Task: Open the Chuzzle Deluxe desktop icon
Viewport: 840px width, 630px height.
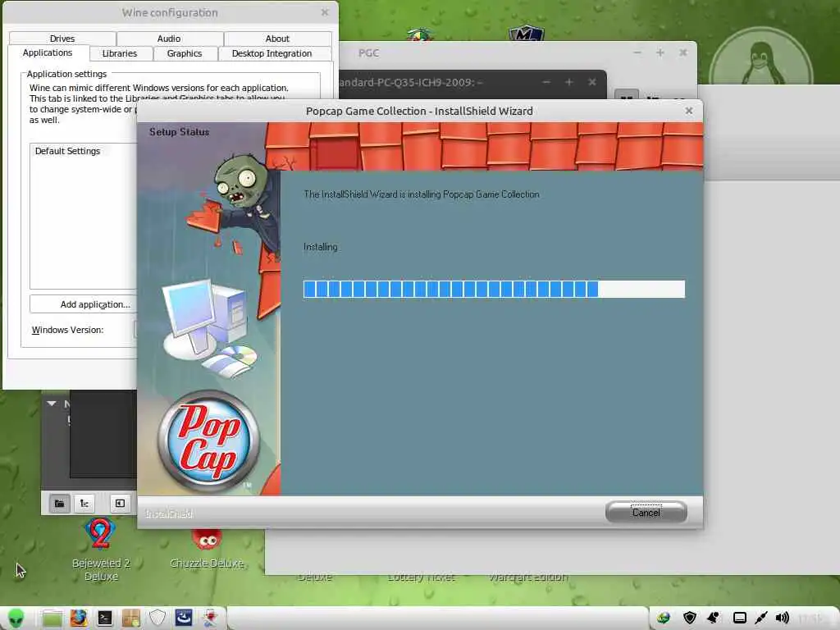Action: [x=207, y=547]
